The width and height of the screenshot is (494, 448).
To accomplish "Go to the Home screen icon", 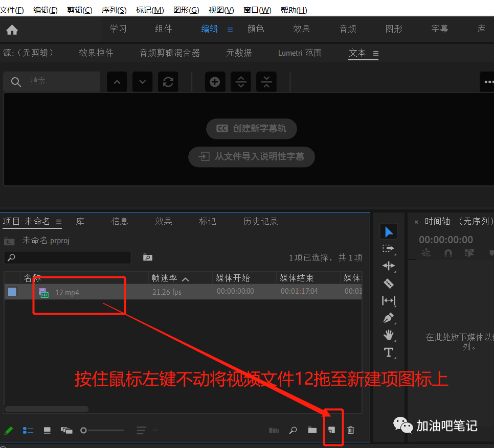I will [x=12, y=30].
